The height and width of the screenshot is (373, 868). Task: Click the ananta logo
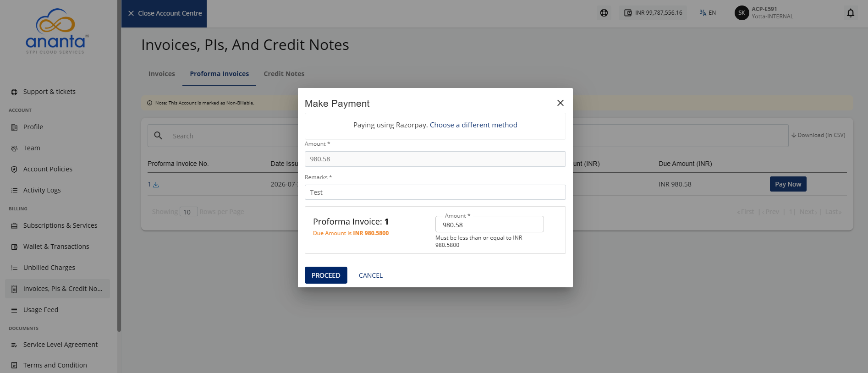[57, 31]
